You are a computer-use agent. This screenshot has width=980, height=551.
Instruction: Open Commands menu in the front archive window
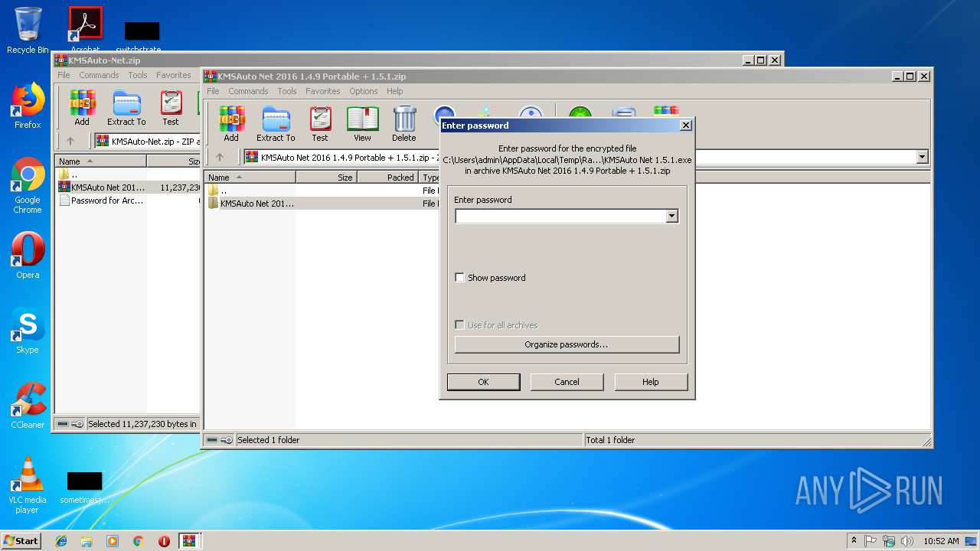coord(248,91)
